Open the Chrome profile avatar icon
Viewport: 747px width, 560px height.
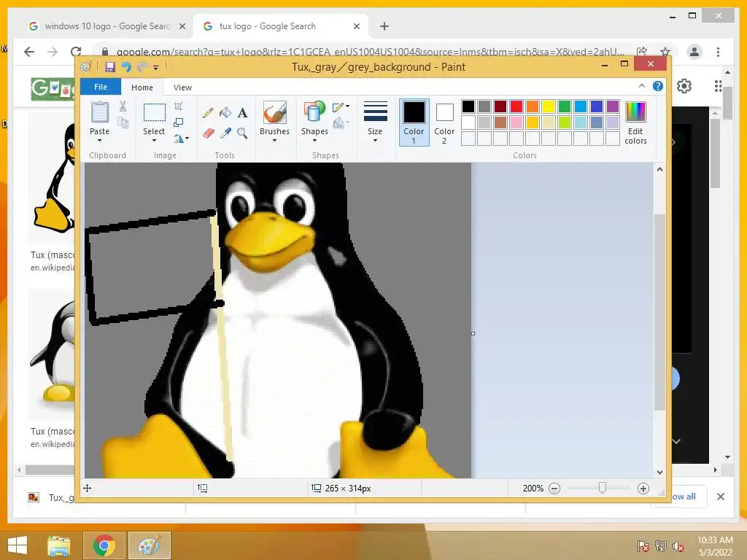click(x=694, y=52)
